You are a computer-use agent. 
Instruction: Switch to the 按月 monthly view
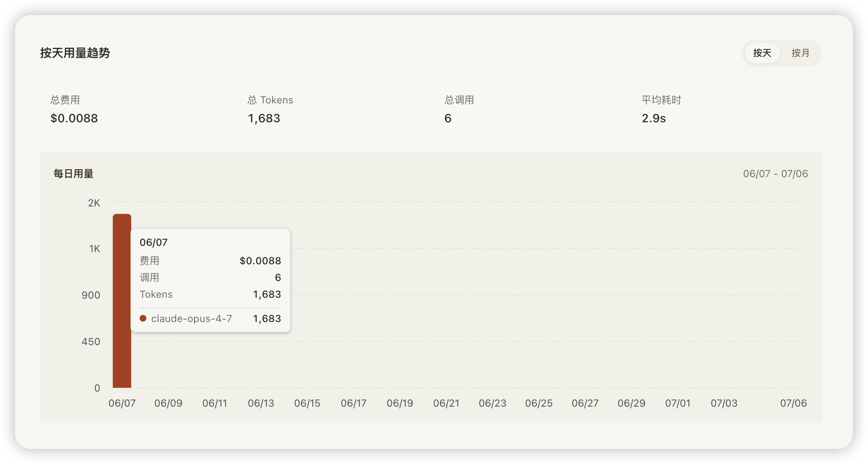point(800,53)
